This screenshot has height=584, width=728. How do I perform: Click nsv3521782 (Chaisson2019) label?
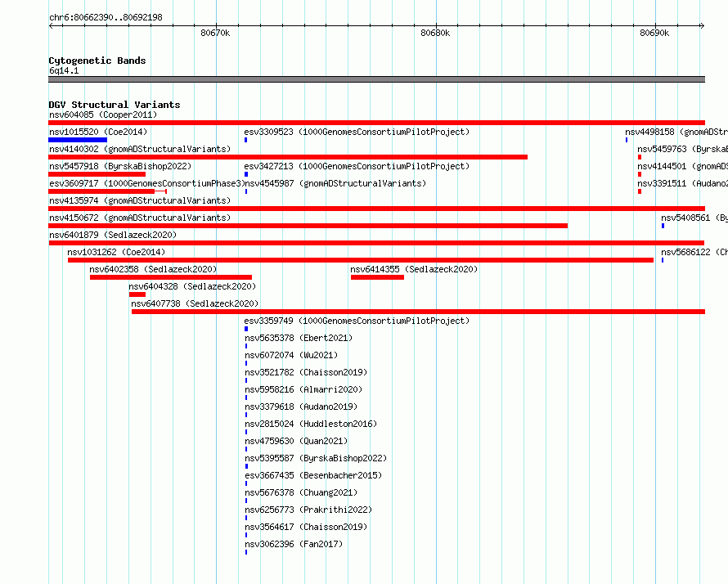(306, 372)
